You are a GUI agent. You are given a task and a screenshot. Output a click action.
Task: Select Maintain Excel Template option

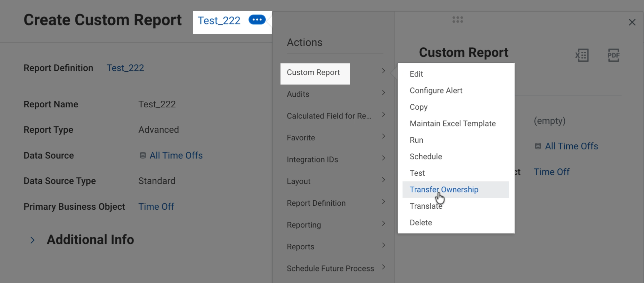coord(456,124)
